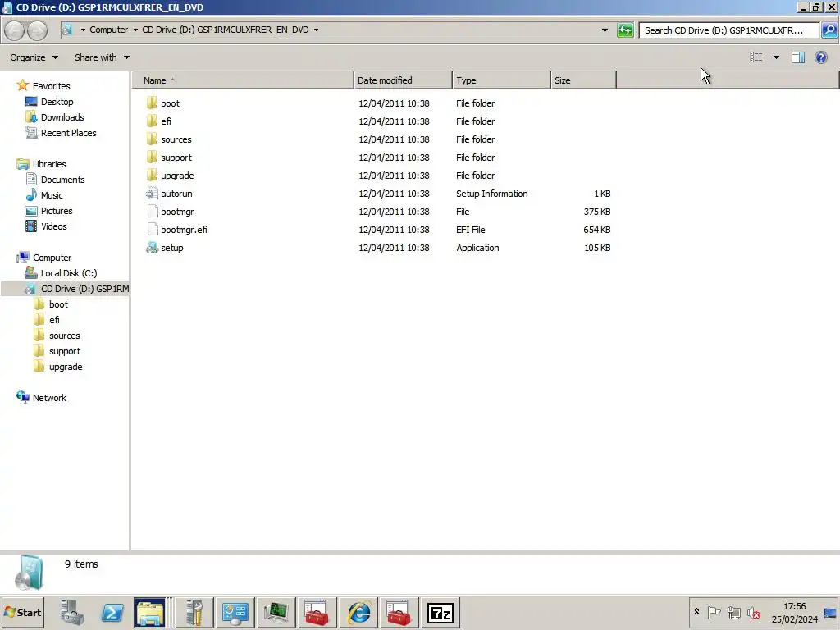The image size is (840, 630).
Task: Expand the address bar history dropdown
Action: [x=605, y=30]
